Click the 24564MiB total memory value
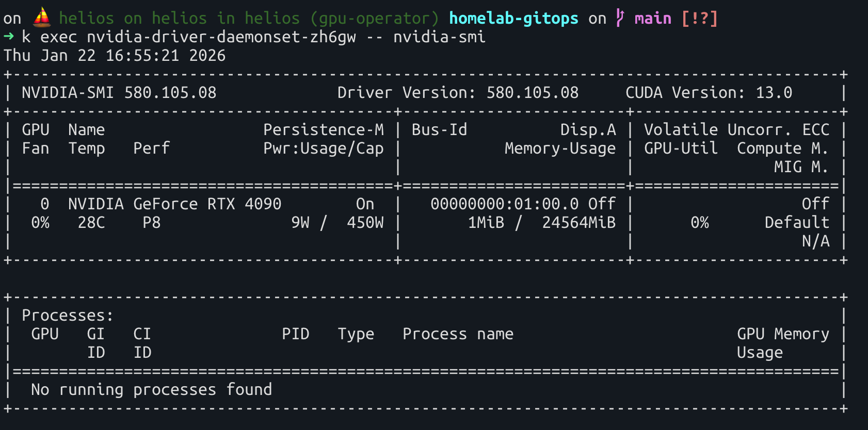 [578, 223]
